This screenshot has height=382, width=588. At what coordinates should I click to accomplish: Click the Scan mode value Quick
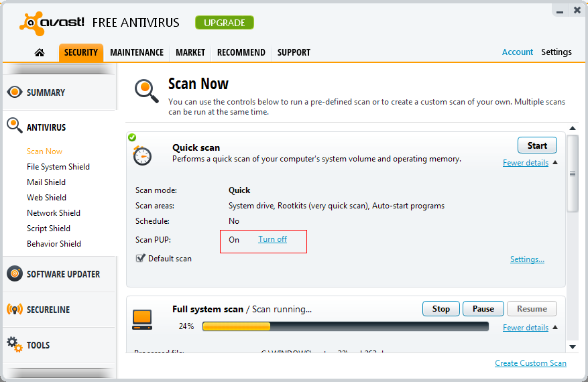[239, 190]
